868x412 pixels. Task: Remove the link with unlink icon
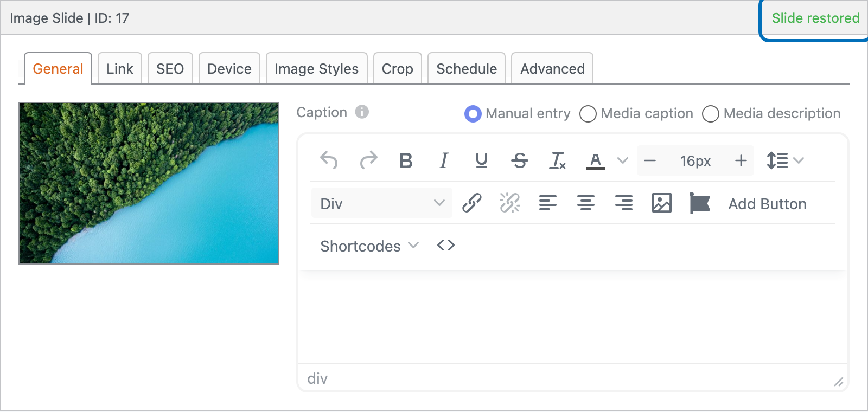510,203
